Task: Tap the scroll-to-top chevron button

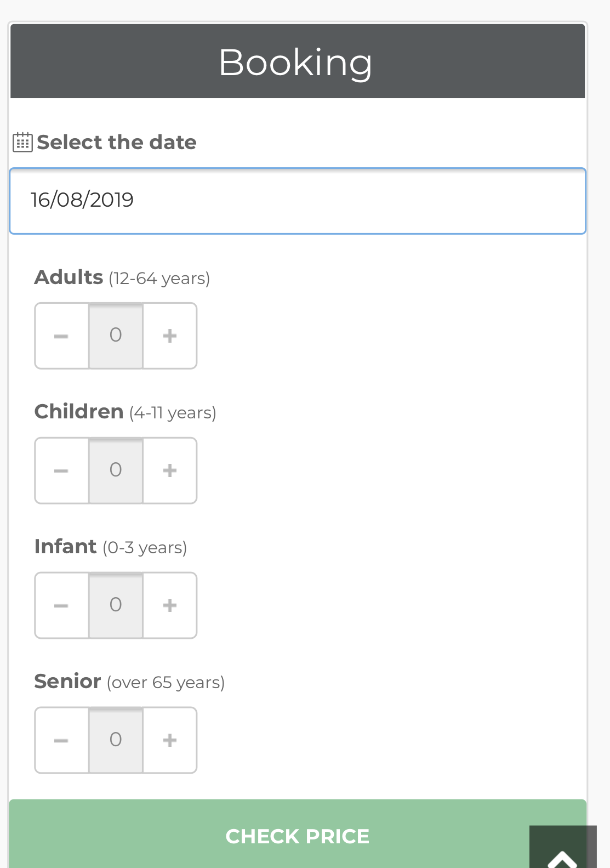Action: 563,847
